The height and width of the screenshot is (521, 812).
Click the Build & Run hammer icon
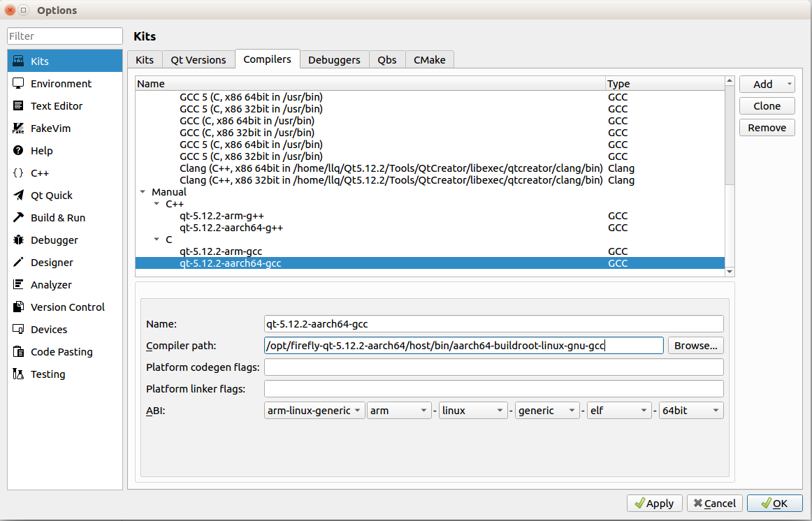(19, 218)
